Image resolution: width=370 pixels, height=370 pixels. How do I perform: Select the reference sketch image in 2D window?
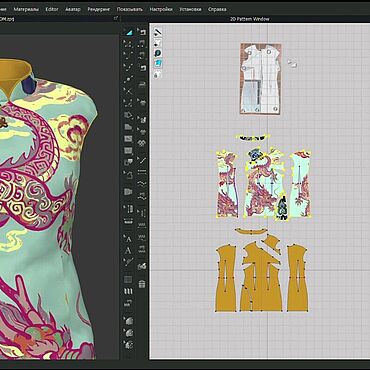click(x=261, y=79)
